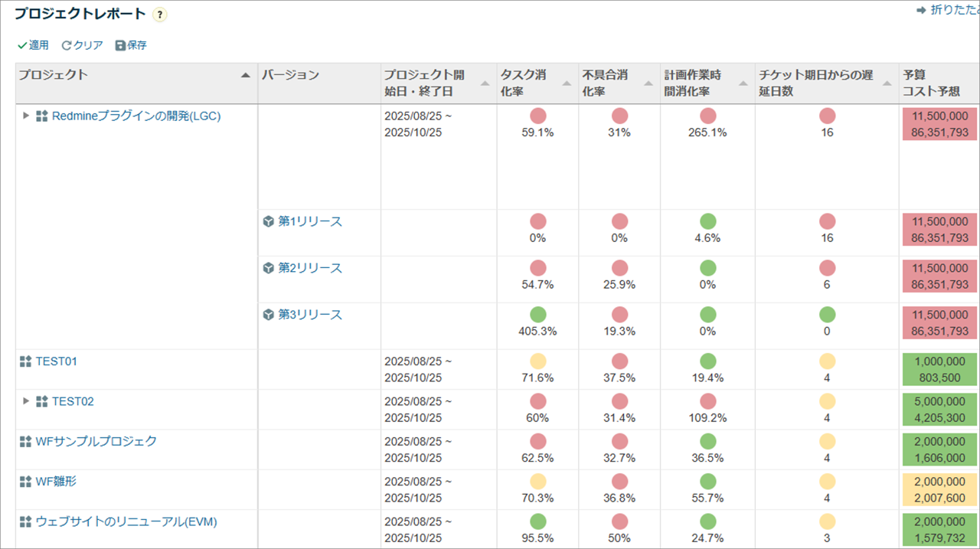Click the 第1リリース package icon

(269, 221)
